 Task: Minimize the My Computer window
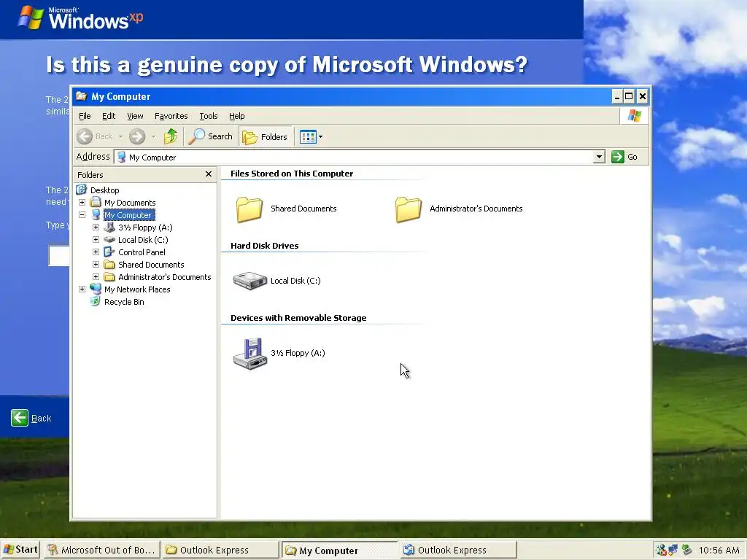[x=617, y=97]
